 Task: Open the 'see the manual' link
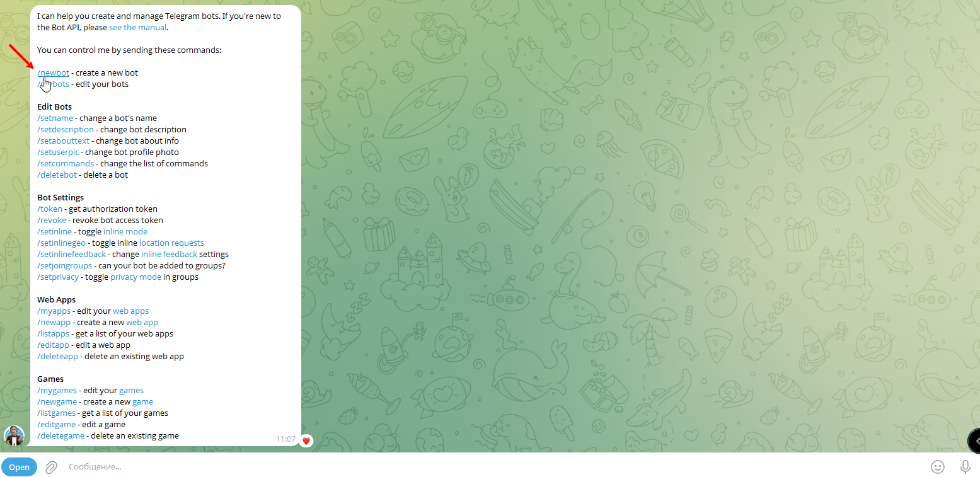click(x=137, y=28)
